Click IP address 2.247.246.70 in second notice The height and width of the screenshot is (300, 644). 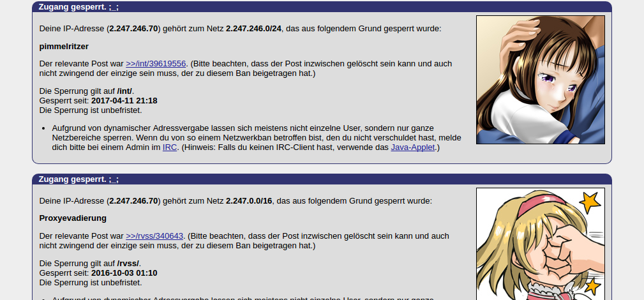click(133, 201)
